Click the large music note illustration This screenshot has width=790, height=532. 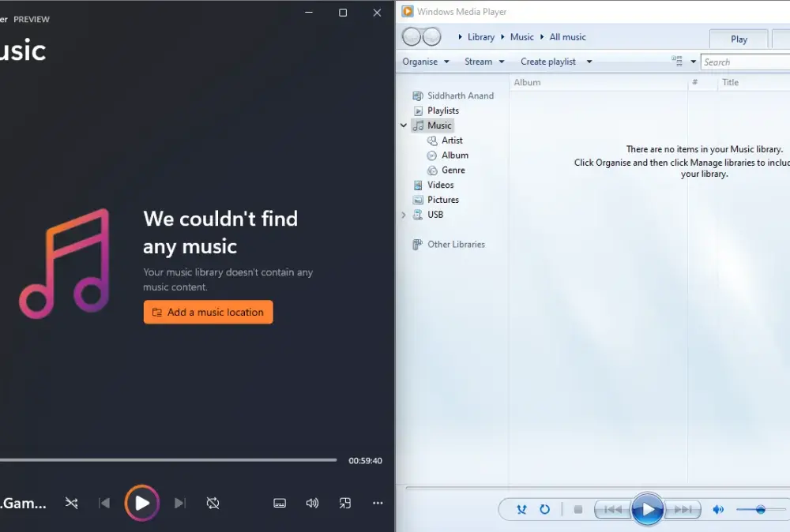tap(65, 263)
